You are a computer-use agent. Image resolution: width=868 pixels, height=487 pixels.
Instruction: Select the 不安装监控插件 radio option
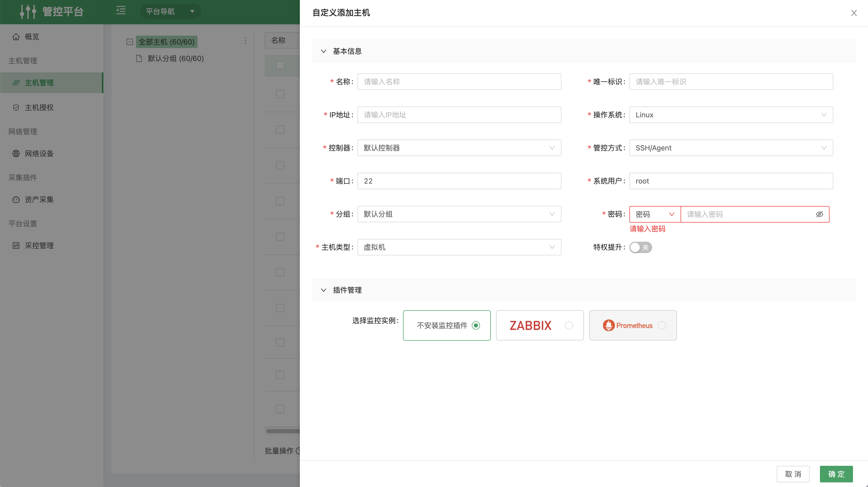476,325
